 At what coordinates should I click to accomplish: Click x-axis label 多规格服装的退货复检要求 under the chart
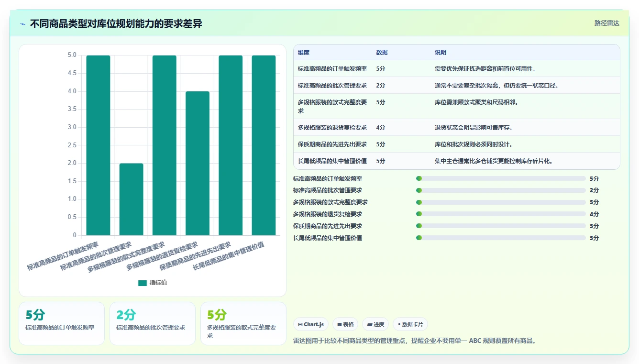162,256
